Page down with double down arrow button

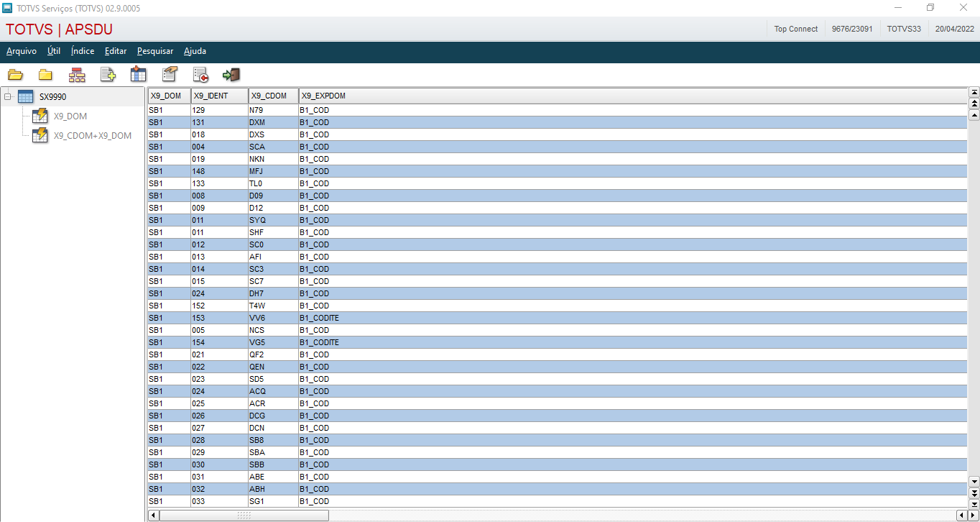[974, 493]
